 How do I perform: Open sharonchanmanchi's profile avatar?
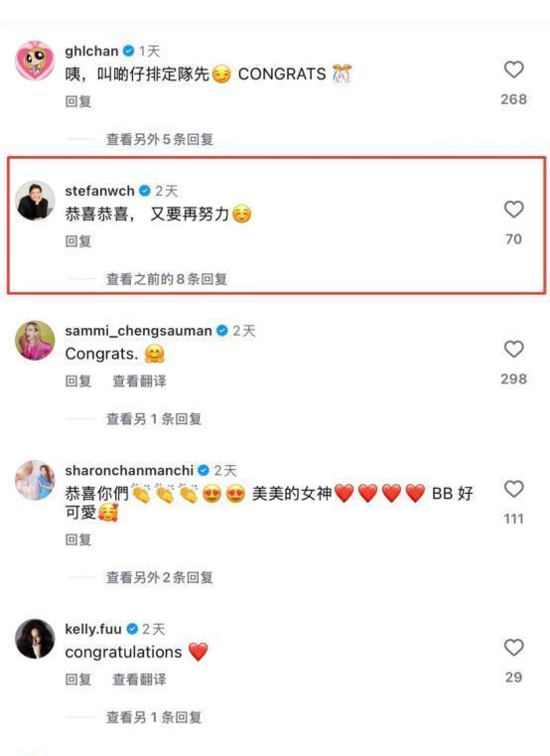[x=35, y=480]
